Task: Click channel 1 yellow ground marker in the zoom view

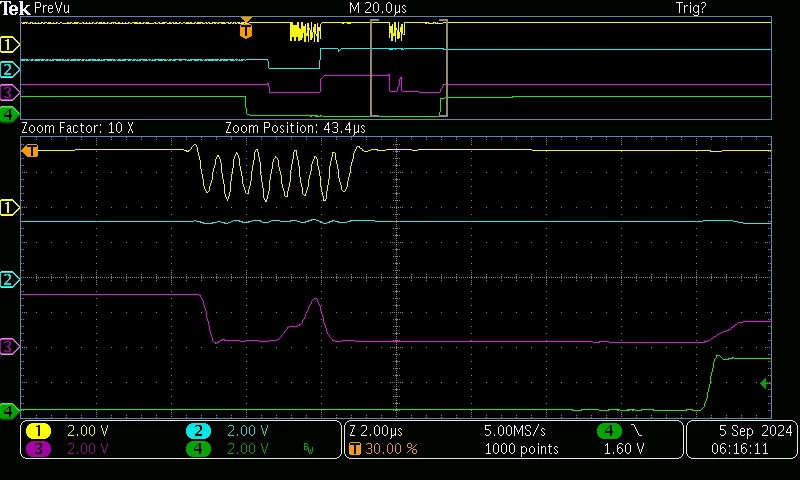Action: [9, 208]
